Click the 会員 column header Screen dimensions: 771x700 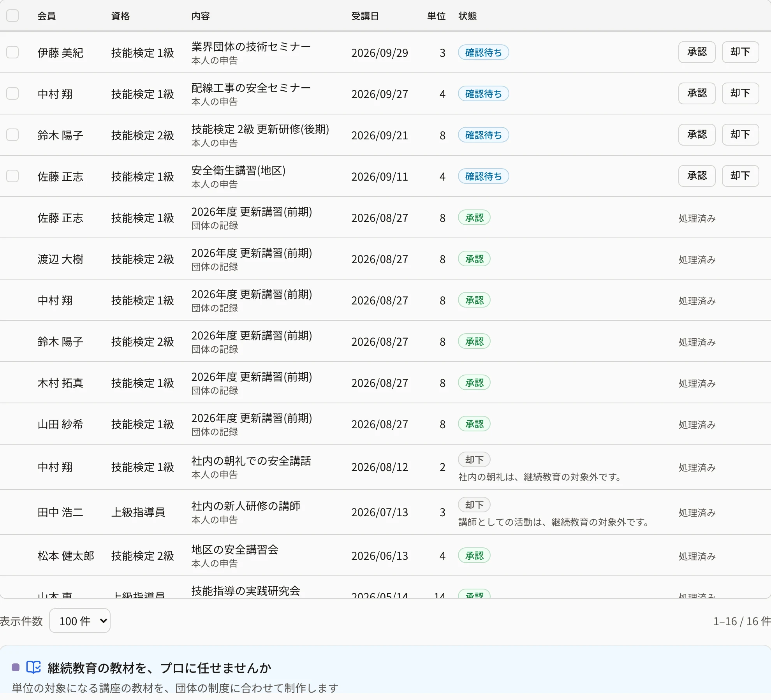point(47,16)
